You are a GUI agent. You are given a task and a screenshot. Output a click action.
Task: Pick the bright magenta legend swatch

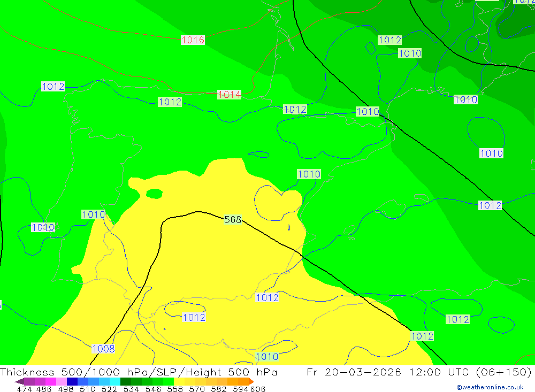point(50,382)
